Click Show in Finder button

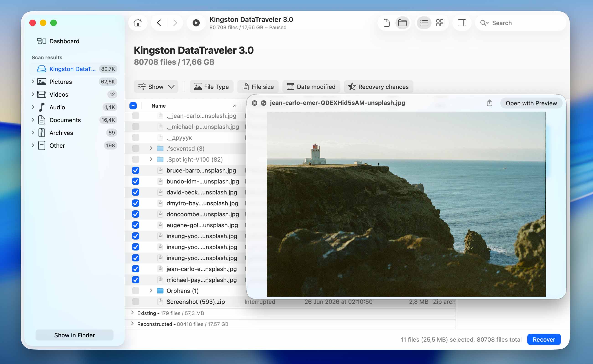click(74, 335)
